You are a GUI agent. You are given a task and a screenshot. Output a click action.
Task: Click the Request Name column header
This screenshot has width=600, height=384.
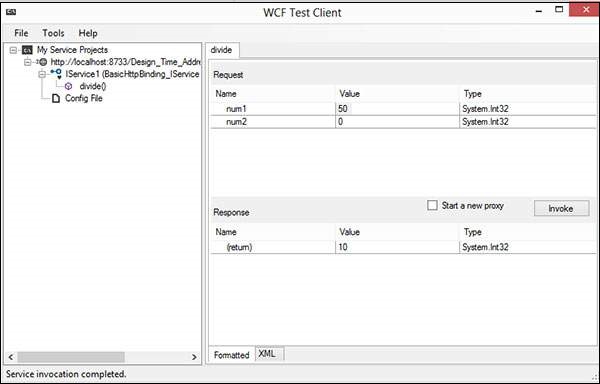point(273,94)
